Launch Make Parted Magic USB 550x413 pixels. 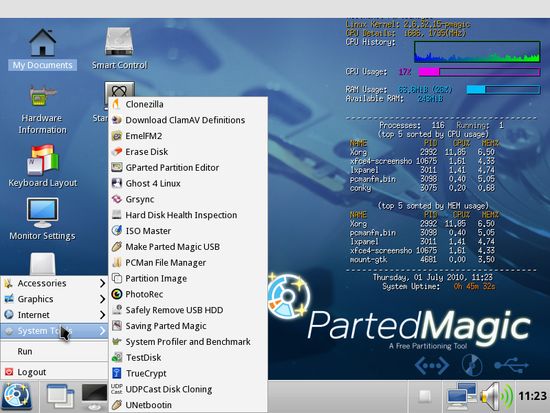tap(188, 247)
